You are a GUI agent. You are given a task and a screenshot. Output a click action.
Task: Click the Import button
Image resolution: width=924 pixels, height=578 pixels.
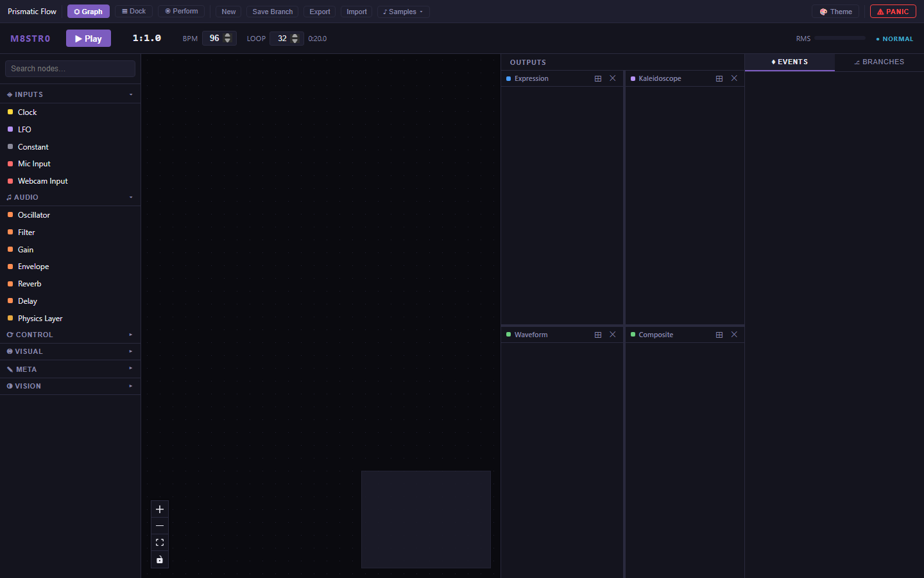click(x=357, y=12)
